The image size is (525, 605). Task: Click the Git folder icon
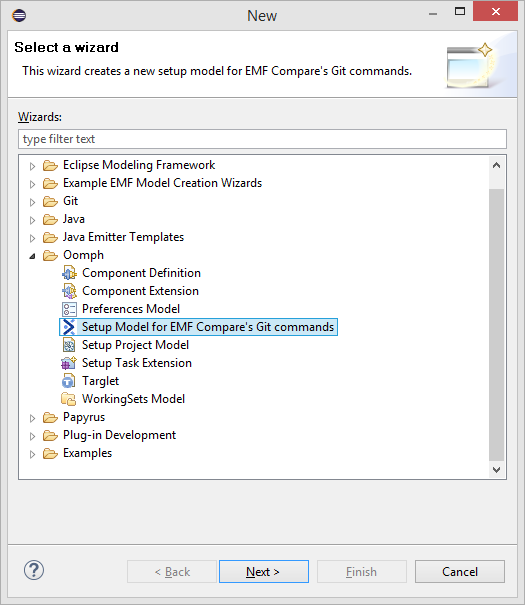(50, 201)
